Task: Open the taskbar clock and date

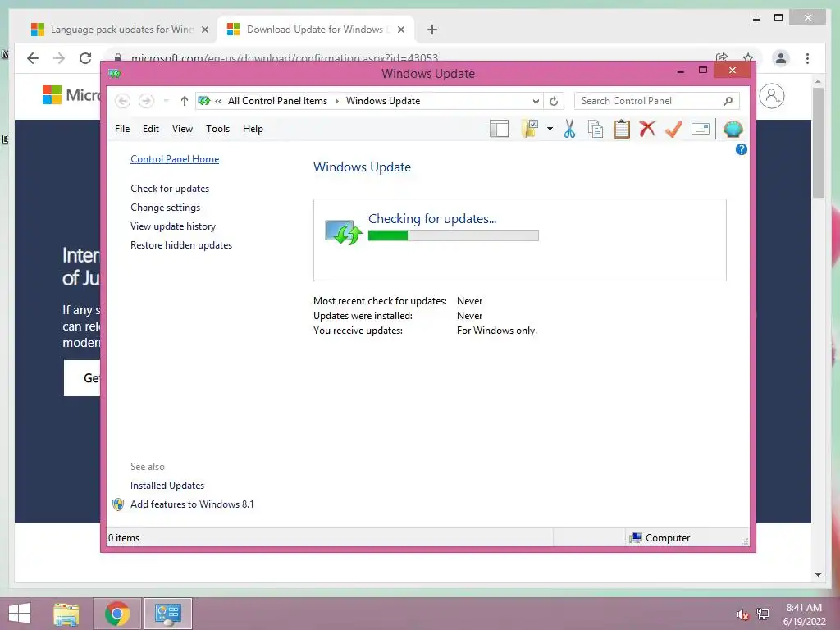Action: tap(804, 614)
